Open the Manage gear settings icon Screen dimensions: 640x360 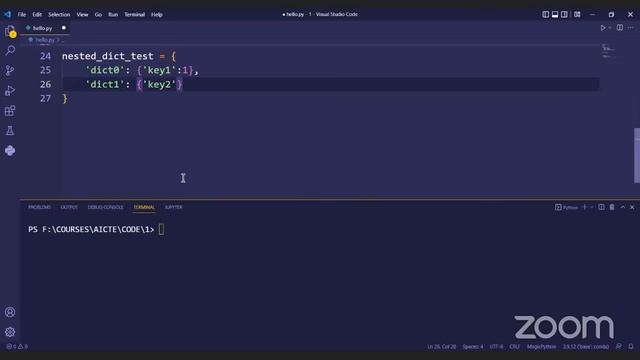10,332
